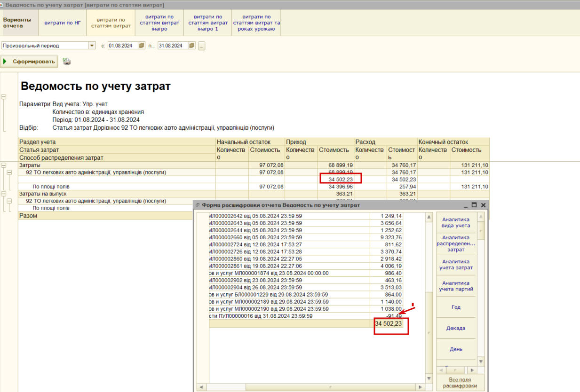Collapse the report header parameters section
The image size is (580, 392).
tap(4, 97)
